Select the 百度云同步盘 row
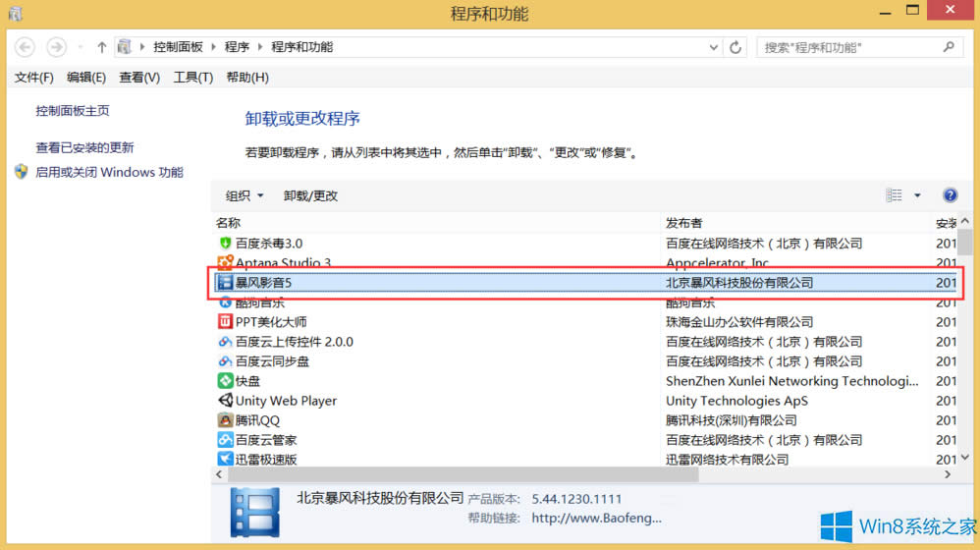This screenshot has height=550, width=980. [x=585, y=361]
